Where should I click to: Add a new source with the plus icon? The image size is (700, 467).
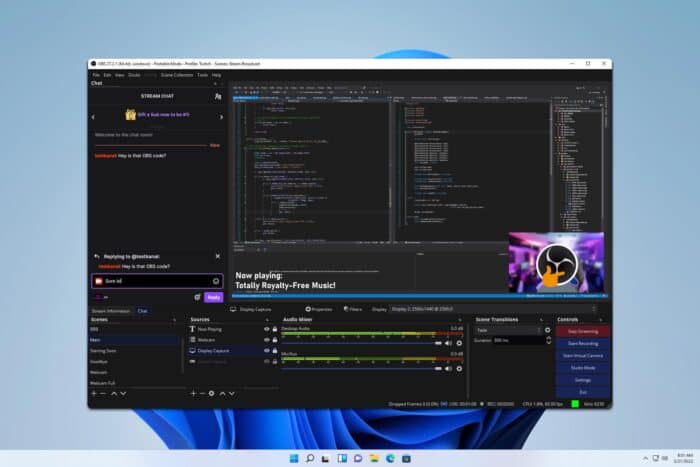(x=193, y=393)
